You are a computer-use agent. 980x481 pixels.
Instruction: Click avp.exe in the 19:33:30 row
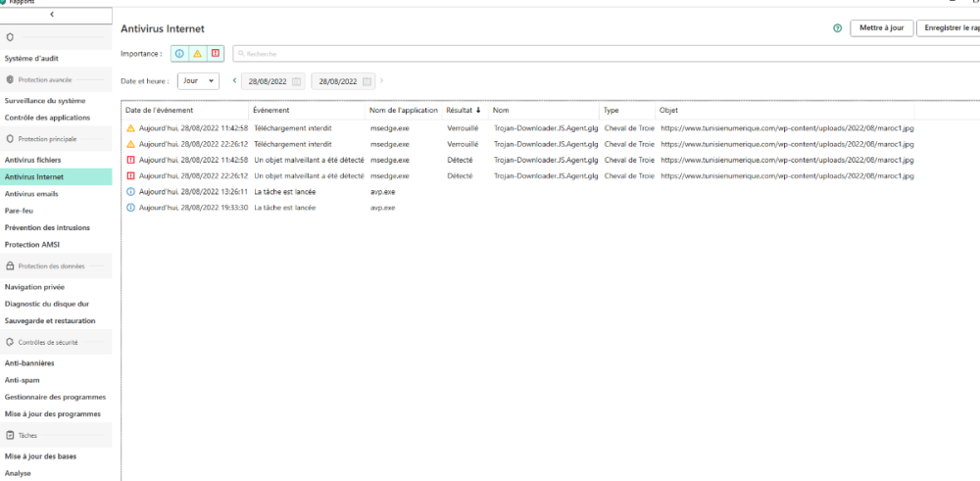382,208
